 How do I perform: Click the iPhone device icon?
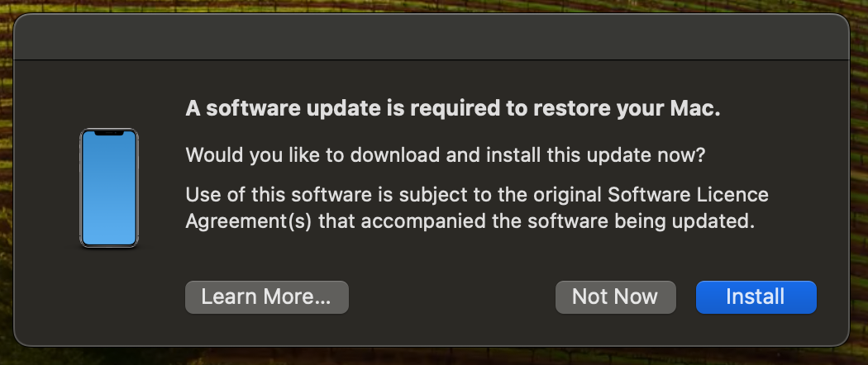pyautogui.click(x=108, y=187)
